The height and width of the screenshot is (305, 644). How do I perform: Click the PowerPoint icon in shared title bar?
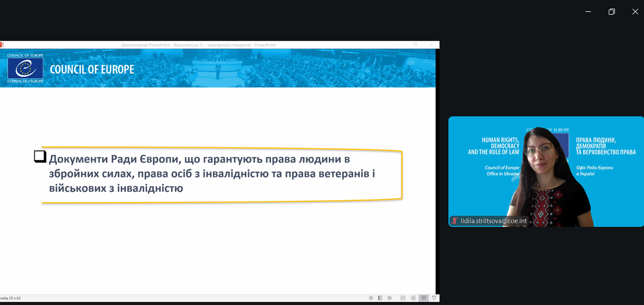(1, 45)
